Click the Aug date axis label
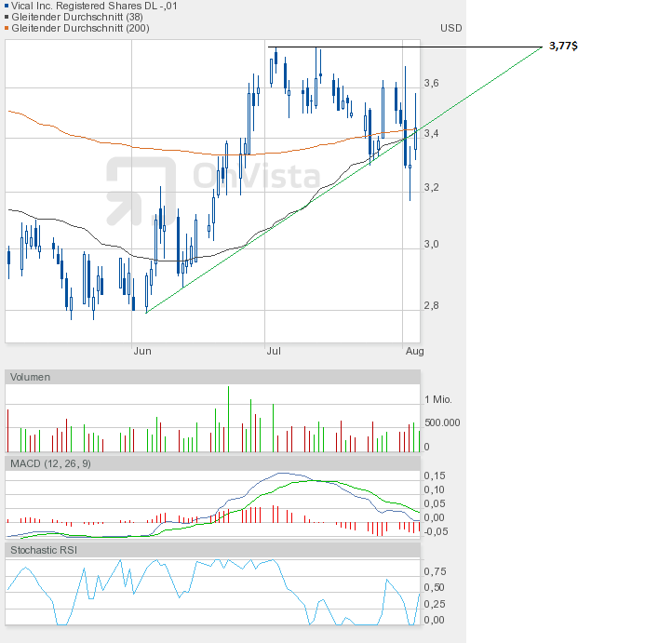672x643 pixels. pos(415,351)
